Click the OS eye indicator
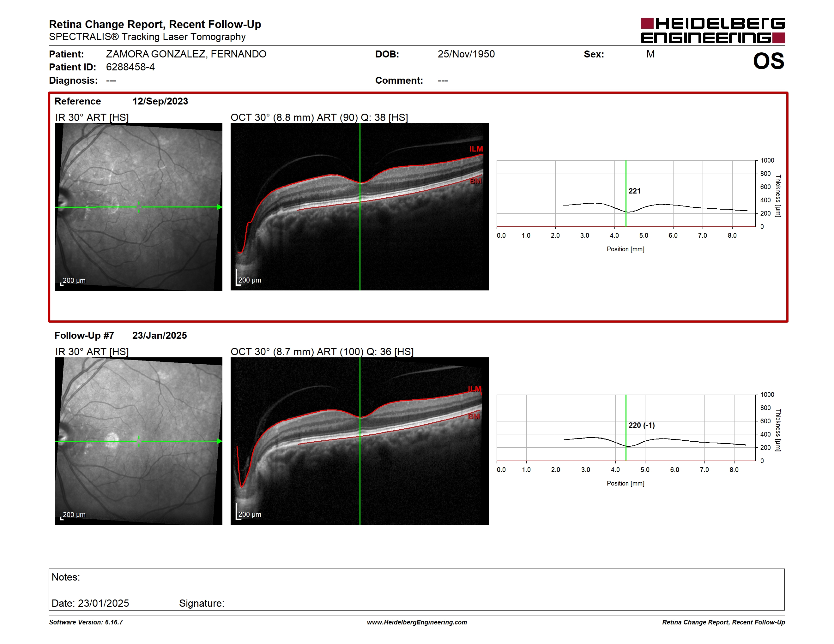 [768, 61]
